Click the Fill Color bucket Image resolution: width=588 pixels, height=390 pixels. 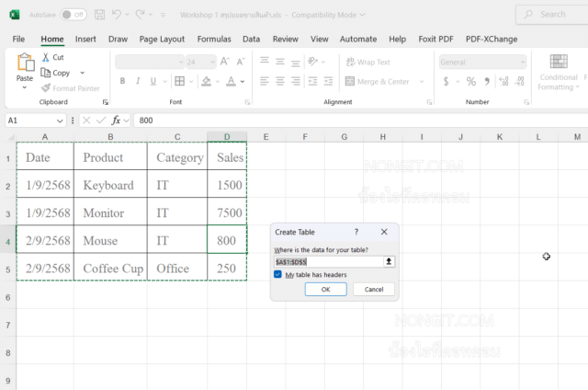tap(206, 81)
